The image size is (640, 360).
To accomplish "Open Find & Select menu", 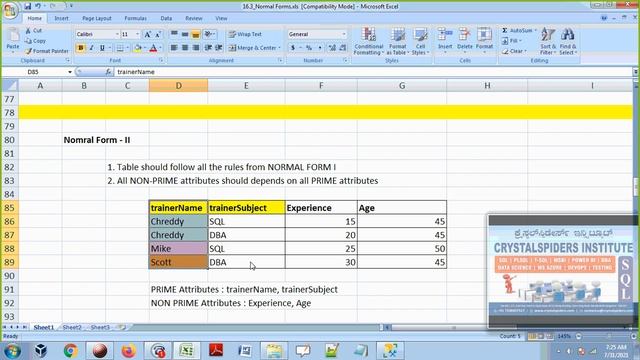I will pos(568,41).
